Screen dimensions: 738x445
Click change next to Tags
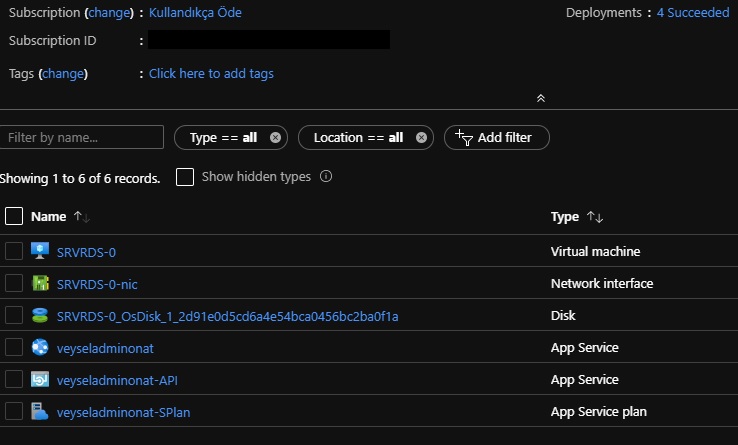pos(63,74)
